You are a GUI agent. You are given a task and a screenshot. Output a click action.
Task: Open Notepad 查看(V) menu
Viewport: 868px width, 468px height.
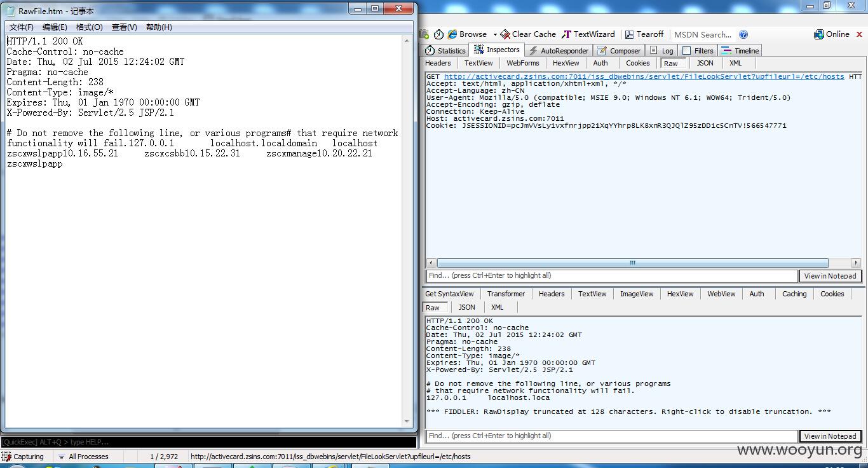point(124,27)
